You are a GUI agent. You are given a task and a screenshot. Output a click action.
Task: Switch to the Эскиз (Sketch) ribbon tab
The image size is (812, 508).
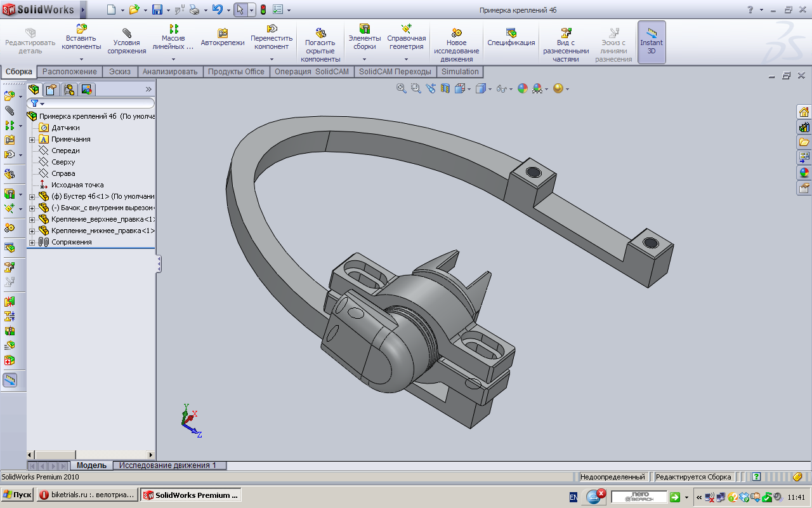[x=120, y=72]
